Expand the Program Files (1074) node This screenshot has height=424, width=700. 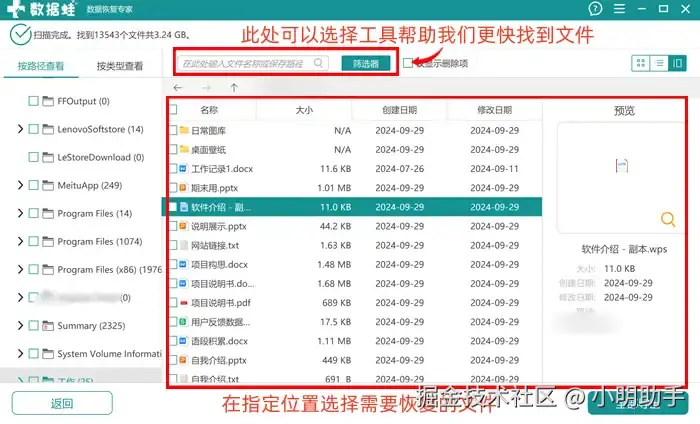pos(20,241)
